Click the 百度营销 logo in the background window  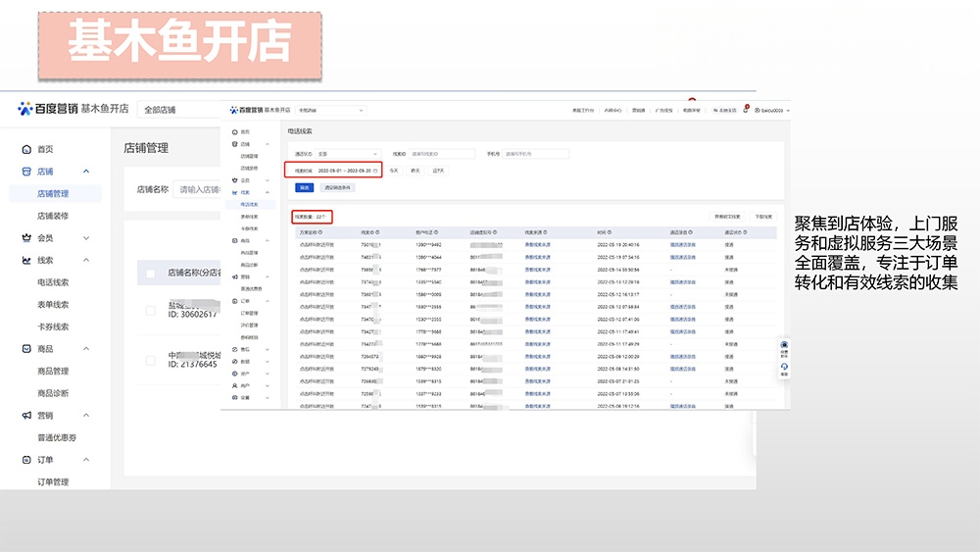[x=48, y=109]
